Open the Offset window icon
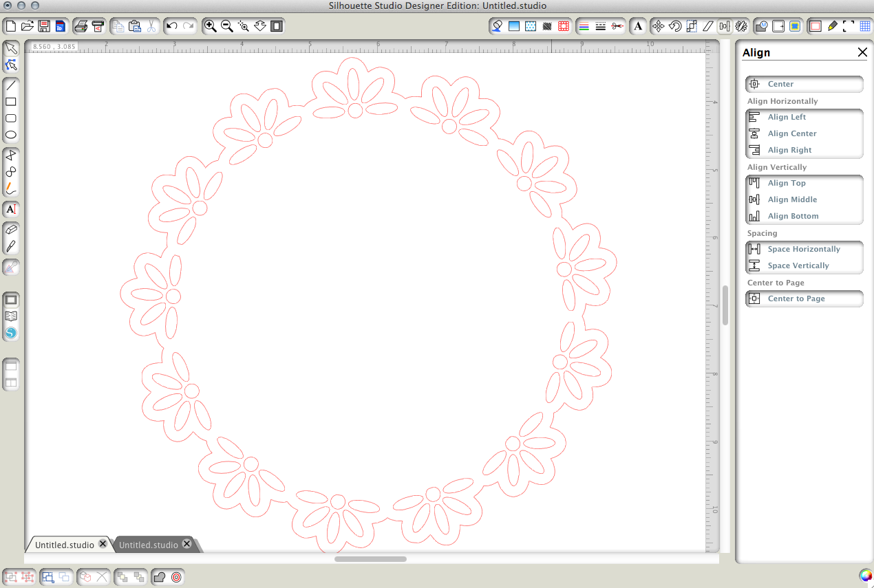Image resolution: width=874 pixels, height=588 pixels. click(x=778, y=26)
